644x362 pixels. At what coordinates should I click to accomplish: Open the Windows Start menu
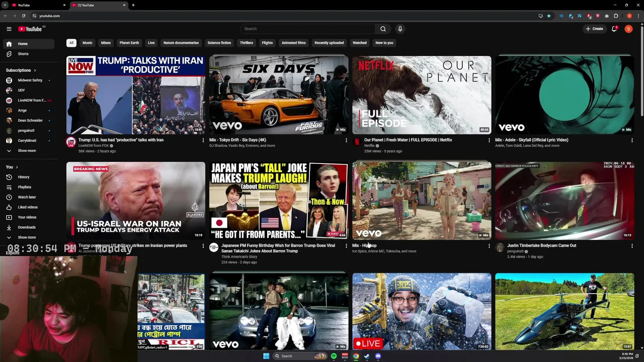coord(266,356)
